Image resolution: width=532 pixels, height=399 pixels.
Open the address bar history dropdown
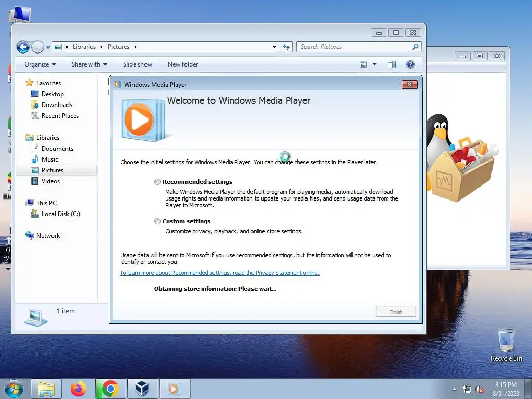[x=274, y=47]
